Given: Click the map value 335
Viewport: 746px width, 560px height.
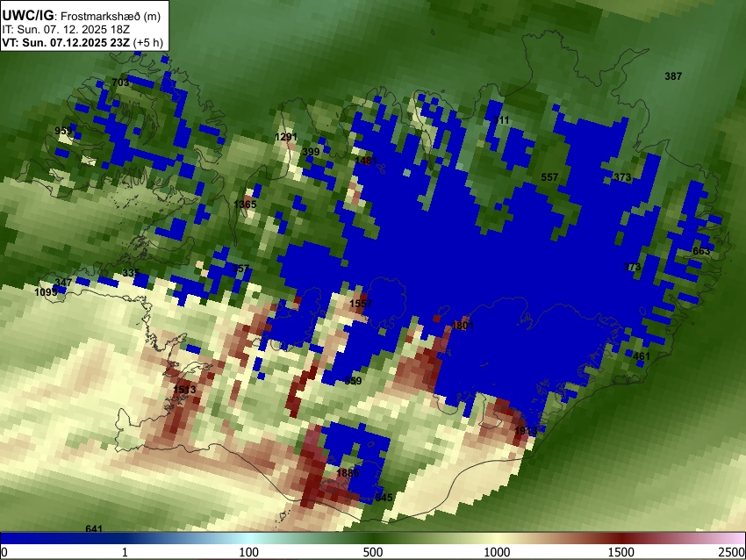Looking at the screenshot, I should point(131,273).
